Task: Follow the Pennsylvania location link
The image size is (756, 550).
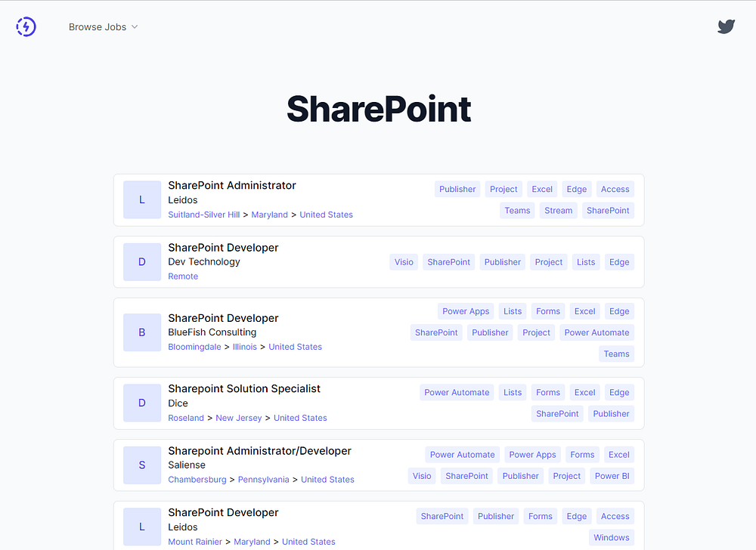Action: pos(264,480)
